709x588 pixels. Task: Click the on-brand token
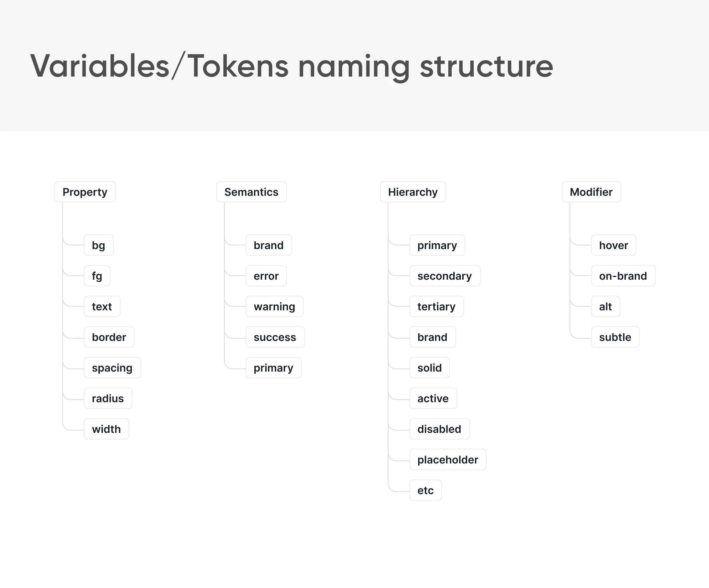623,276
